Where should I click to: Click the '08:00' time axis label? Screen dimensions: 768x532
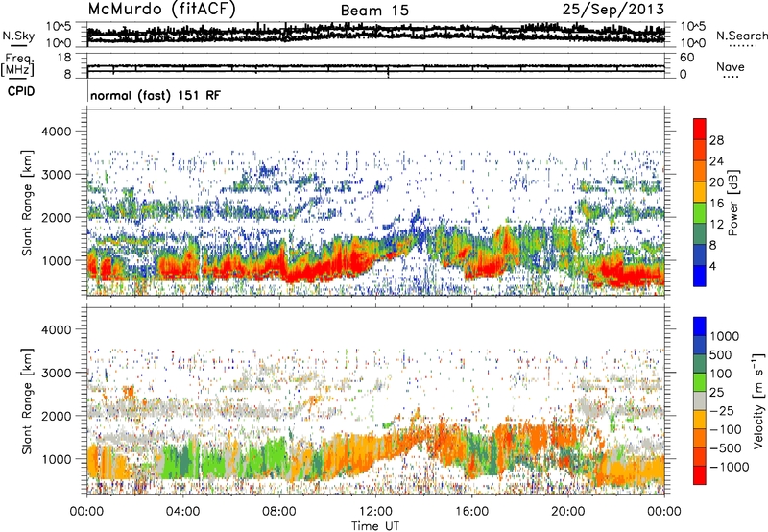[279, 512]
